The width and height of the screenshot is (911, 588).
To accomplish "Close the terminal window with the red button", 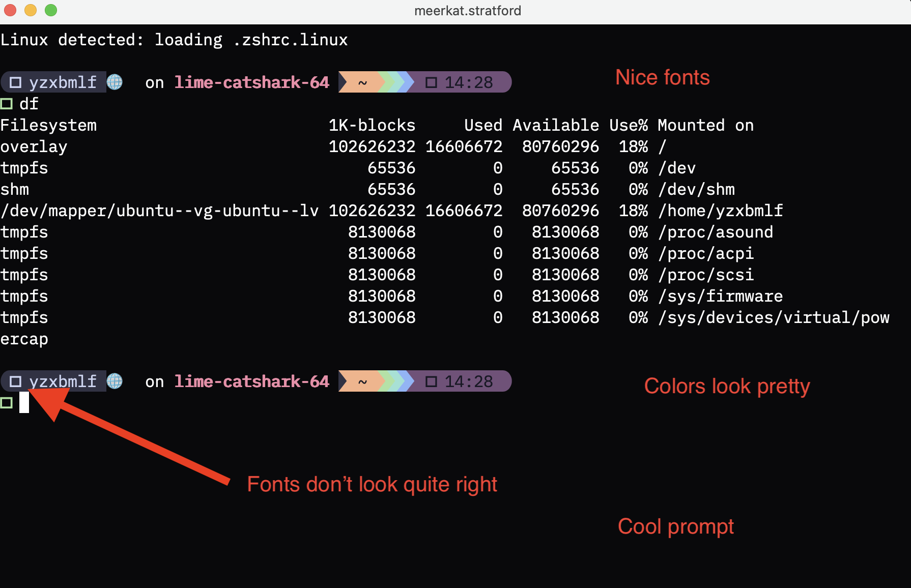I will pyautogui.click(x=10, y=10).
